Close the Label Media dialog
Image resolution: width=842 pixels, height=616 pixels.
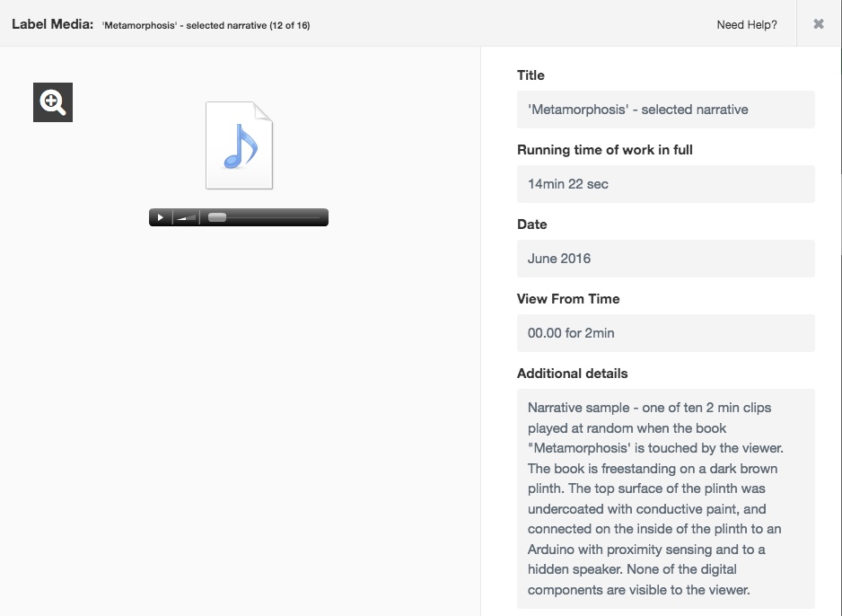(x=819, y=24)
